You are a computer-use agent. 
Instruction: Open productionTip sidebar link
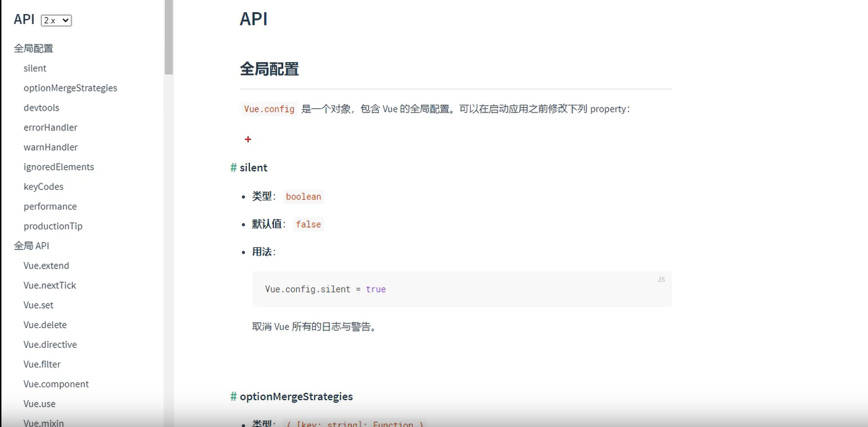pos(53,227)
